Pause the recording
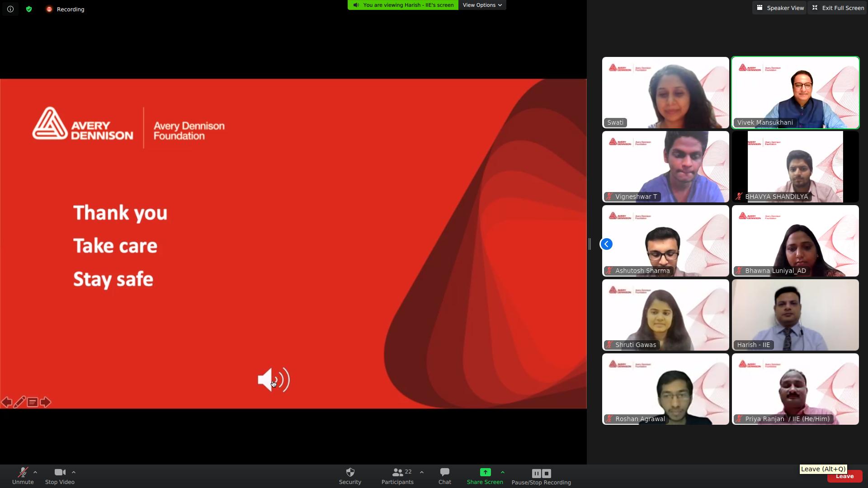This screenshot has height=488, width=868. coord(537,473)
